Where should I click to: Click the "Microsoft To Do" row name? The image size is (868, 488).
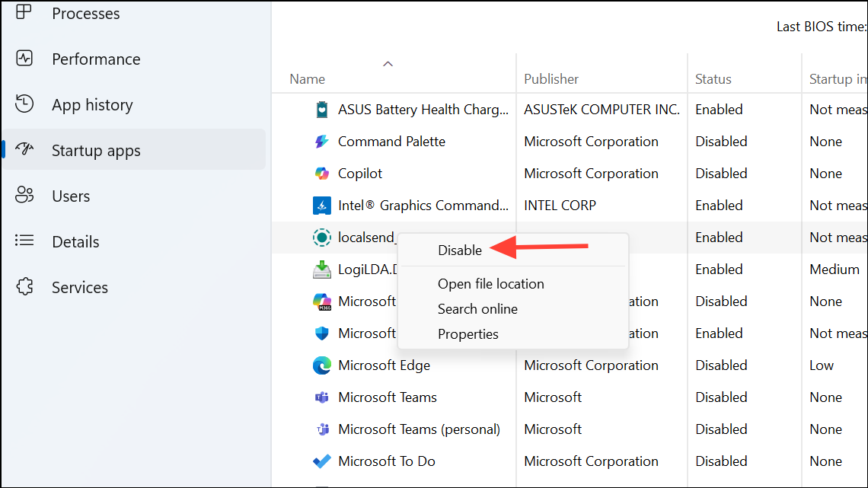click(386, 461)
